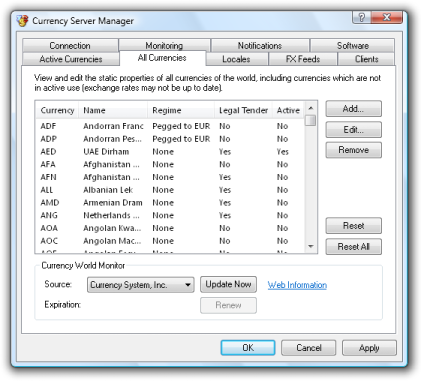The image size is (421, 381).
Task: Go to the Software tab
Action: [352, 46]
